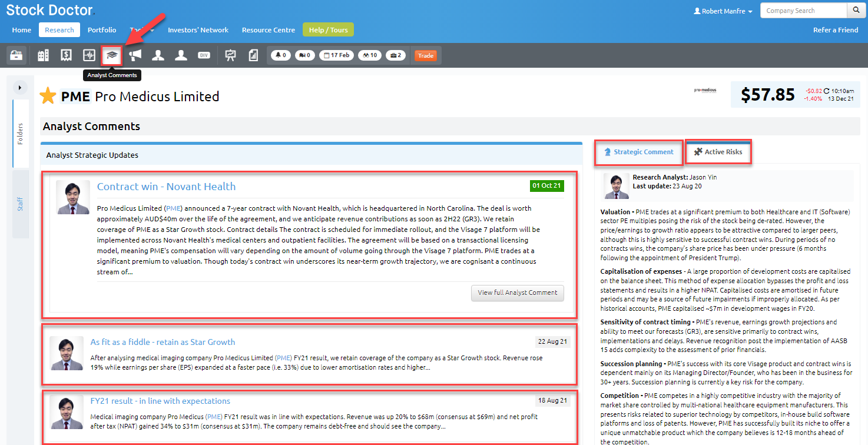The image size is (868, 445).
Task: Click the bell alerts badge showing 0
Action: click(281, 55)
